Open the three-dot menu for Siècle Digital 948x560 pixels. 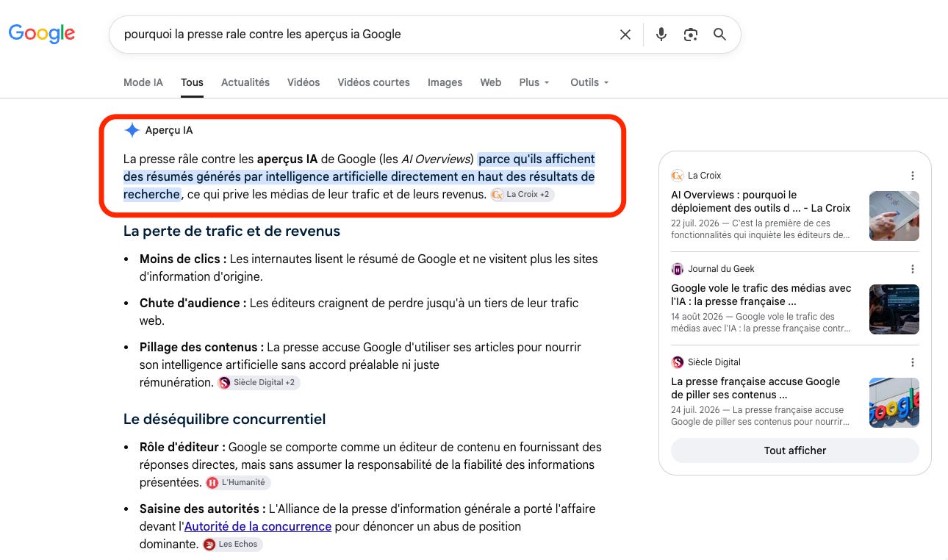pyautogui.click(x=913, y=362)
